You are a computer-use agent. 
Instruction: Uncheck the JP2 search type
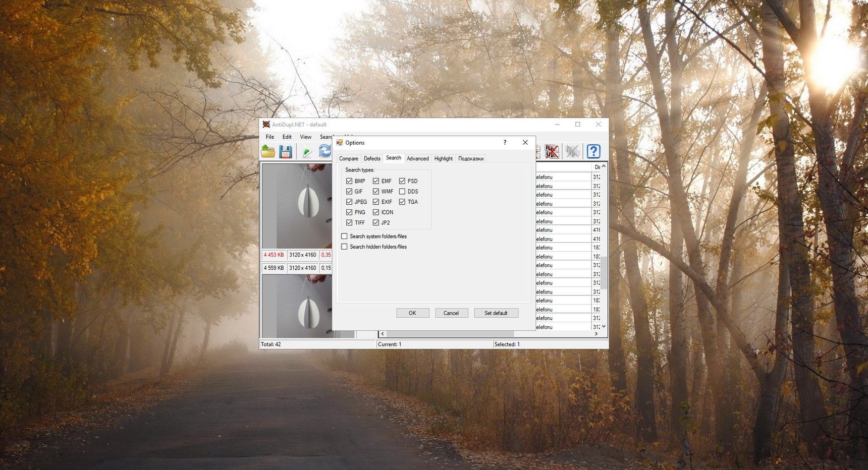point(376,222)
